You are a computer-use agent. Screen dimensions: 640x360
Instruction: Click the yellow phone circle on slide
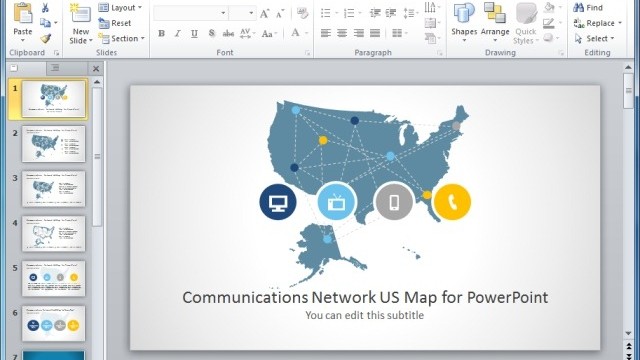[x=452, y=202]
